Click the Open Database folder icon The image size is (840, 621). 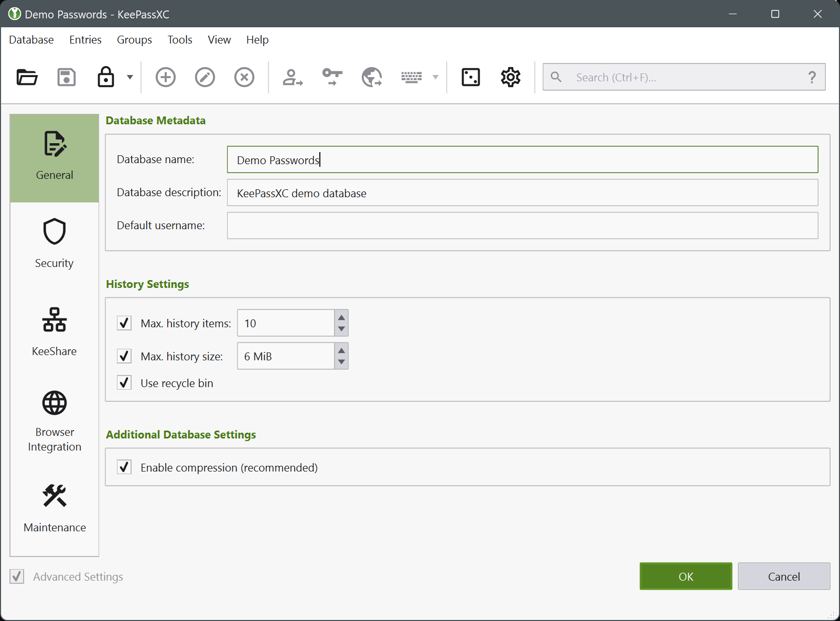pyautogui.click(x=27, y=77)
